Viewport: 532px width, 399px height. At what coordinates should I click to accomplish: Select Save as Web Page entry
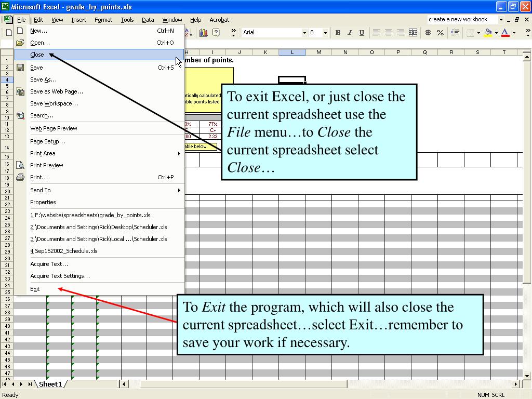(100, 91)
